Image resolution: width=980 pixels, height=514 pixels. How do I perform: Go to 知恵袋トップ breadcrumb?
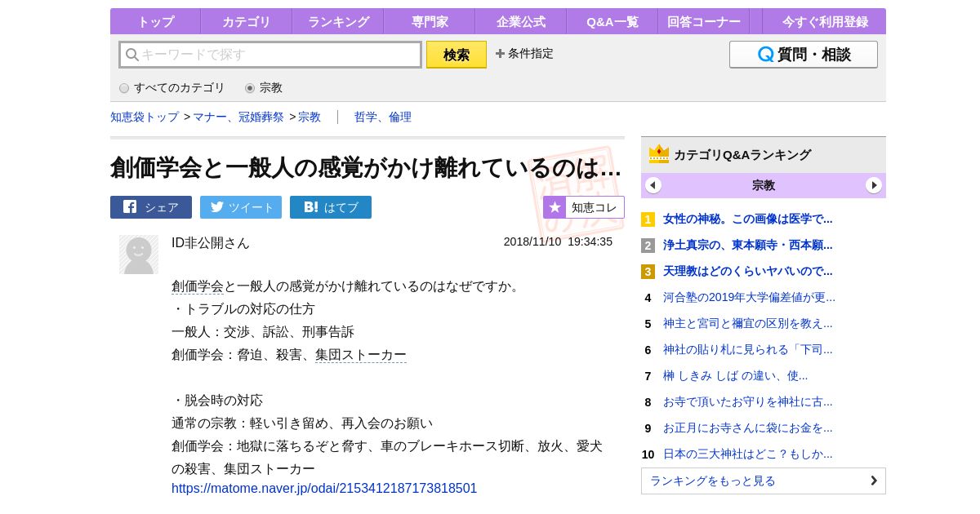[x=145, y=117]
